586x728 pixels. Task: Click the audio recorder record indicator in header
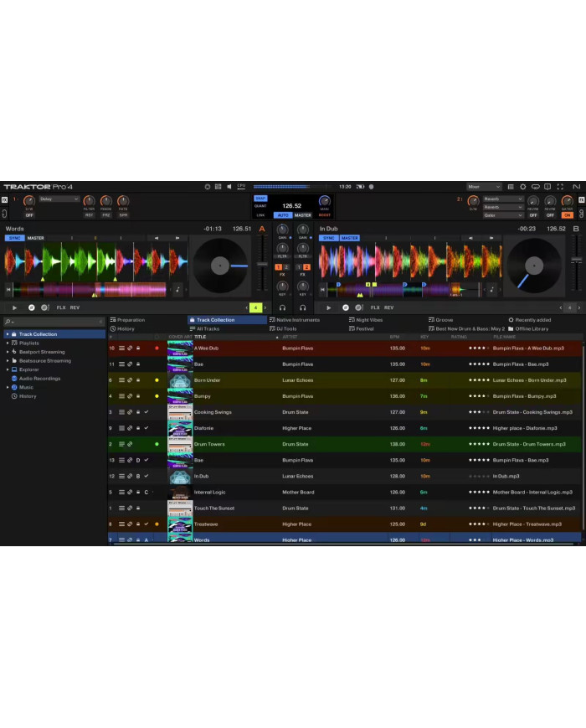[x=371, y=187]
